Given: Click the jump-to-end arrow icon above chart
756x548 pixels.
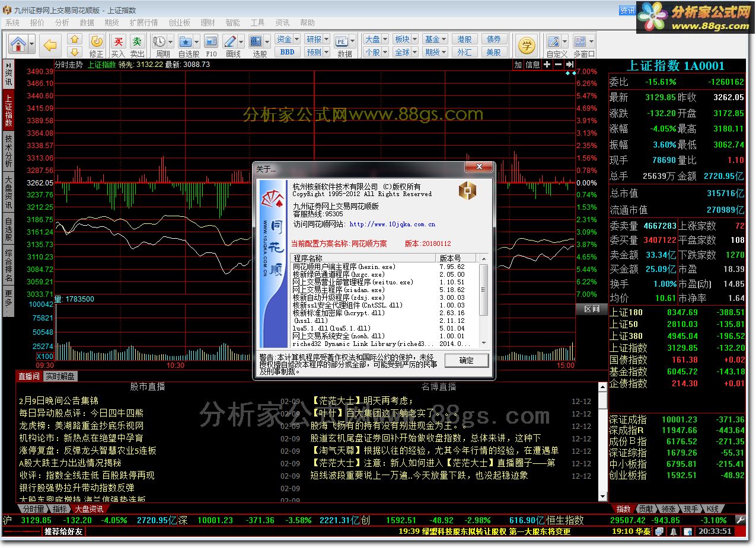Looking at the screenshot, I should click(569, 65).
